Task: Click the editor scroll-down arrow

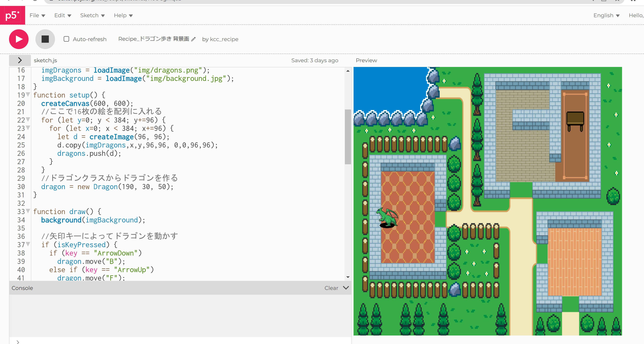Action: 348,277
